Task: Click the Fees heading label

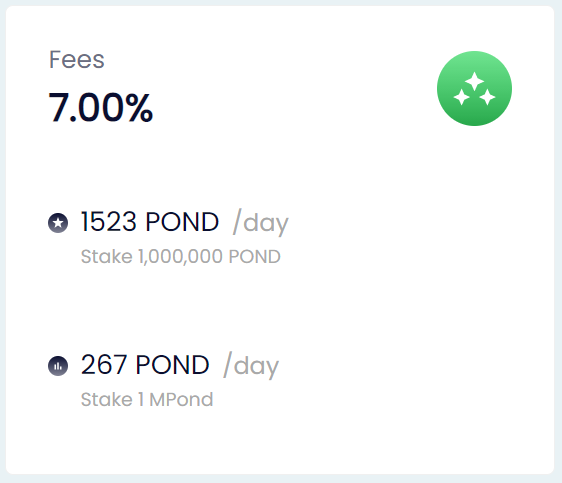Action: [77, 59]
